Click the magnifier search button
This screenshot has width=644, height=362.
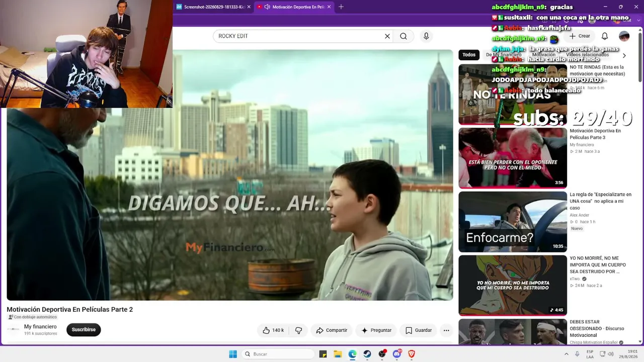click(x=404, y=36)
